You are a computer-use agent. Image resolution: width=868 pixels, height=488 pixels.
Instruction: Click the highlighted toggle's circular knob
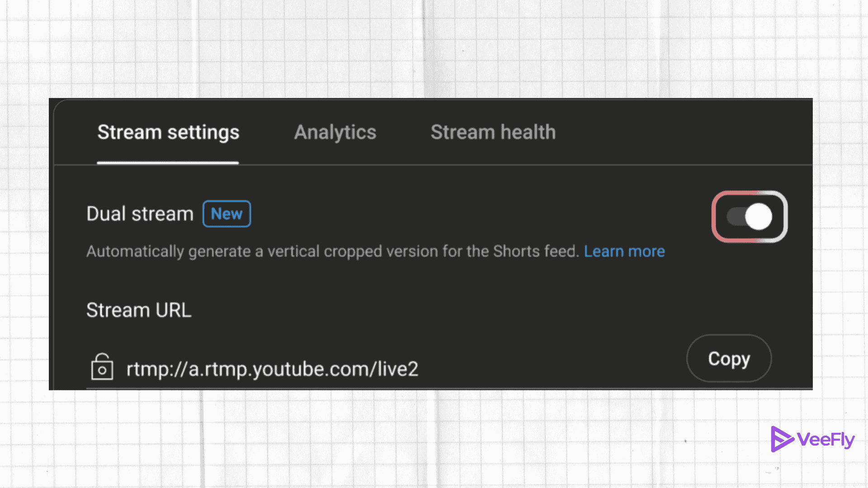760,216
